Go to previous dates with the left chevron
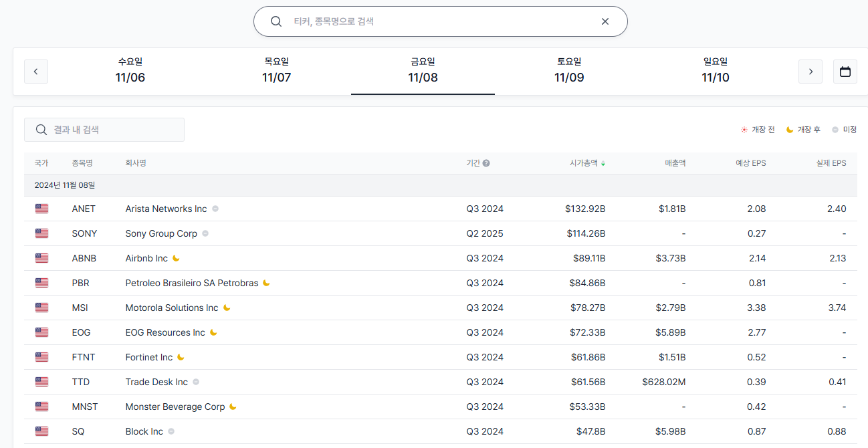 pos(36,72)
